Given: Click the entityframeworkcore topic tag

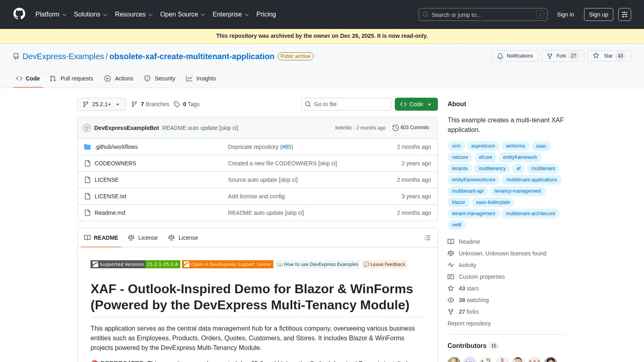Looking at the screenshot, I should 474,180.
